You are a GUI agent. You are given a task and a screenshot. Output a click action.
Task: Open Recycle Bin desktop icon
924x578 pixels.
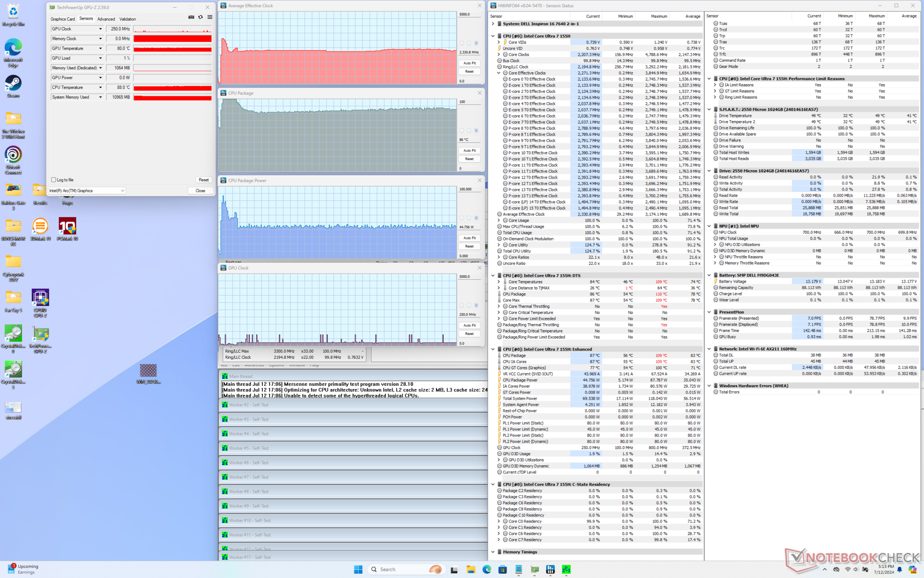click(13, 15)
